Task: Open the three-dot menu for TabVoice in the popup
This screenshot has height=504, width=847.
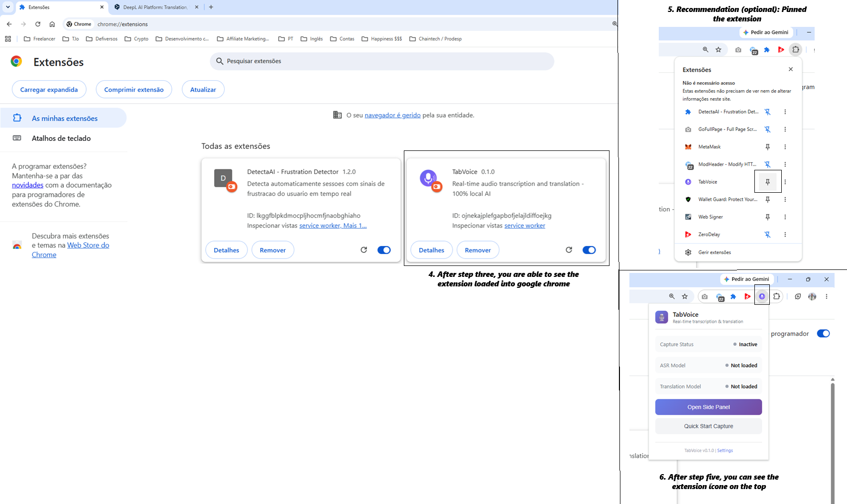Action: click(785, 182)
